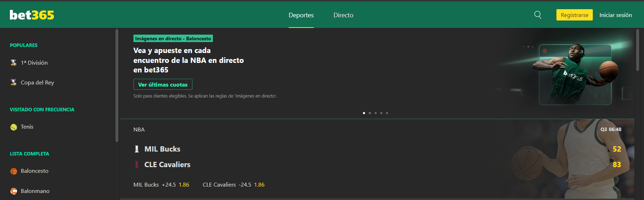Click the banner headline about NBA en directo
This screenshot has height=200, width=644.
pos(189,60)
